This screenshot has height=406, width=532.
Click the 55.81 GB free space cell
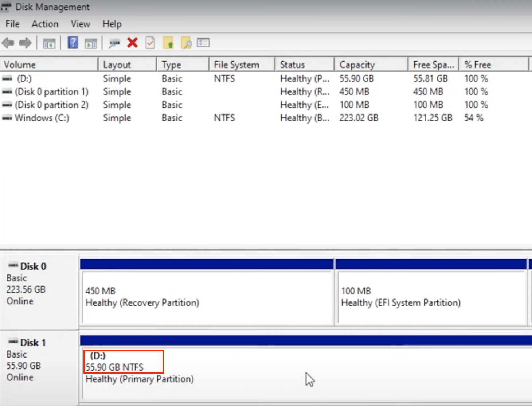tap(430, 78)
